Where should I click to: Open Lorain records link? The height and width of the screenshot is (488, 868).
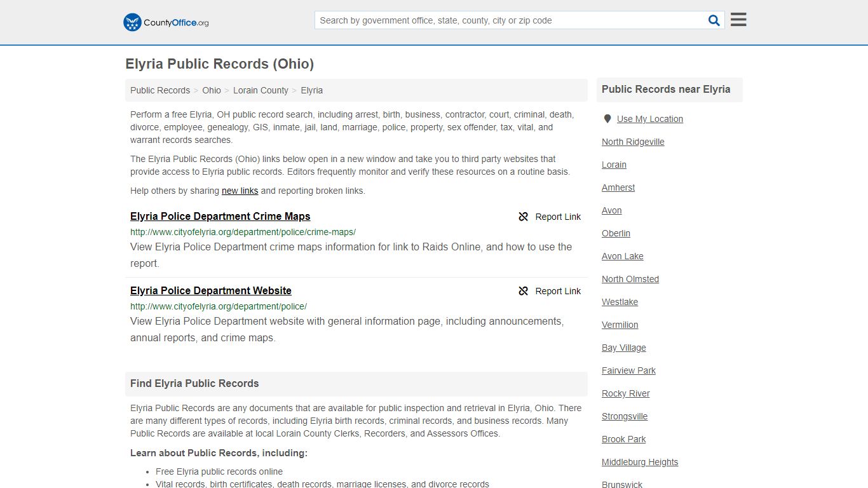(x=614, y=165)
